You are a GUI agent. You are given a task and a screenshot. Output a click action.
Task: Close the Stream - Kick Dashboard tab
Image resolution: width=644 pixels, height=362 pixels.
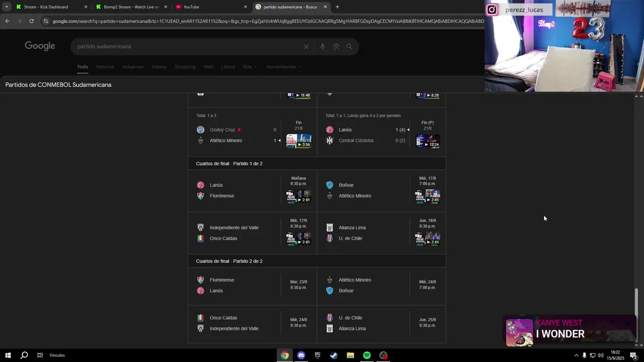(86, 7)
